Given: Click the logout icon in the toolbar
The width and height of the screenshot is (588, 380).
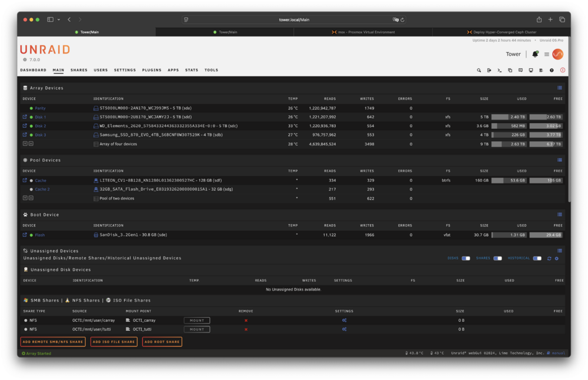Looking at the screenshot, I should [489, 70].
